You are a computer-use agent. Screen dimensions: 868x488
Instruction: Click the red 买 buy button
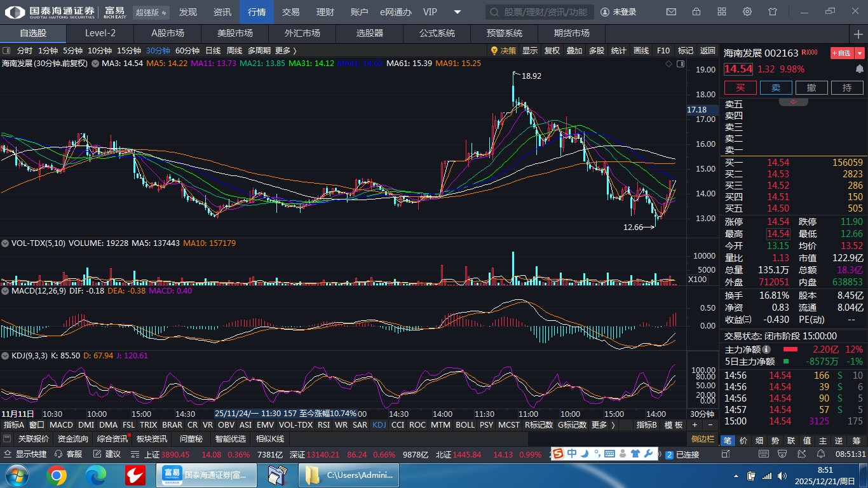pos(740,88)
